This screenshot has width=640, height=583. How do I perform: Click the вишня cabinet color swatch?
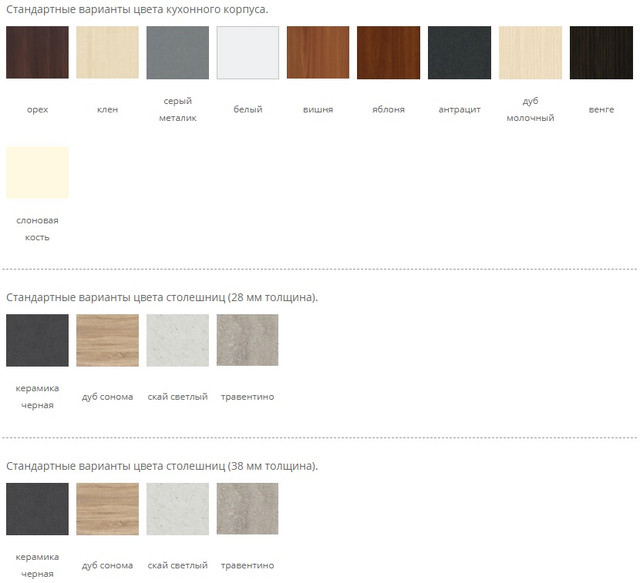pos(318,52)
